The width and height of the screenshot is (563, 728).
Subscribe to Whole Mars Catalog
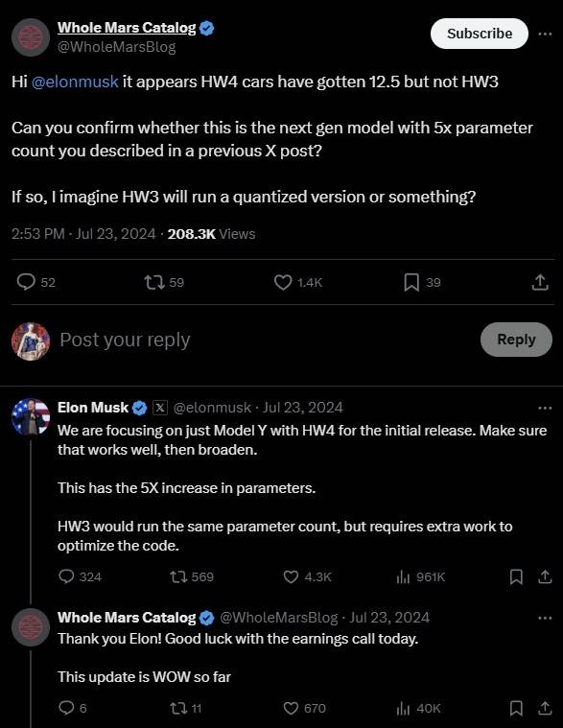click(x=480, y=34)
